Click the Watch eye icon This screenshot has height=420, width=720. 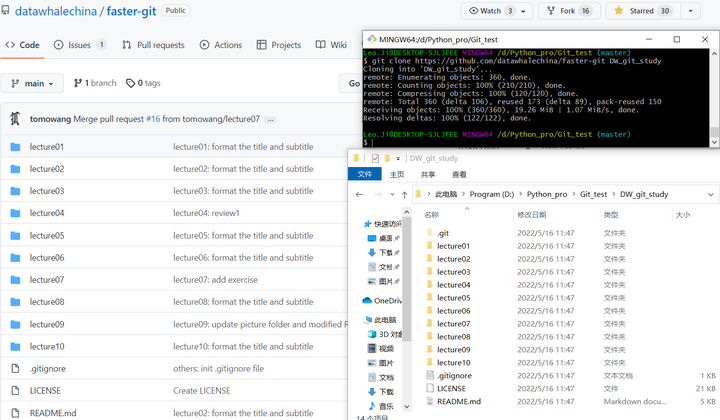coord(473,11)
